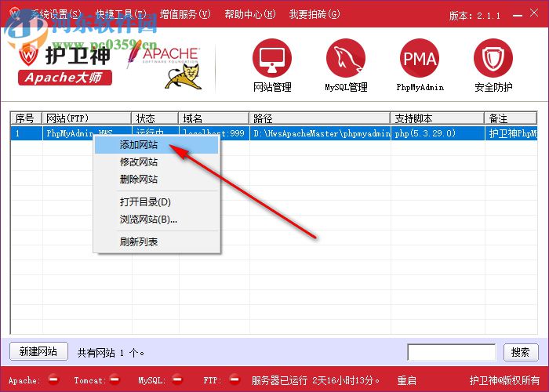Click the 护卫神@版权所有 link

(504, 380)
